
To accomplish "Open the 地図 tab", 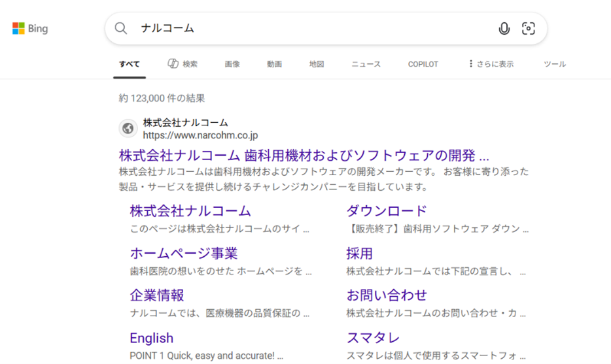I will pos(317,64).
